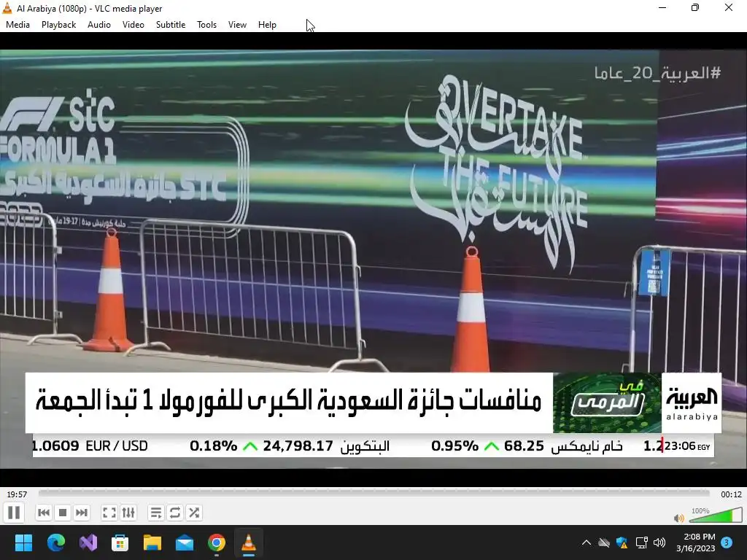This screenshot has height=560, width=747.
Task: Click the VLC cone title bar icon
Action: [7, 8]
